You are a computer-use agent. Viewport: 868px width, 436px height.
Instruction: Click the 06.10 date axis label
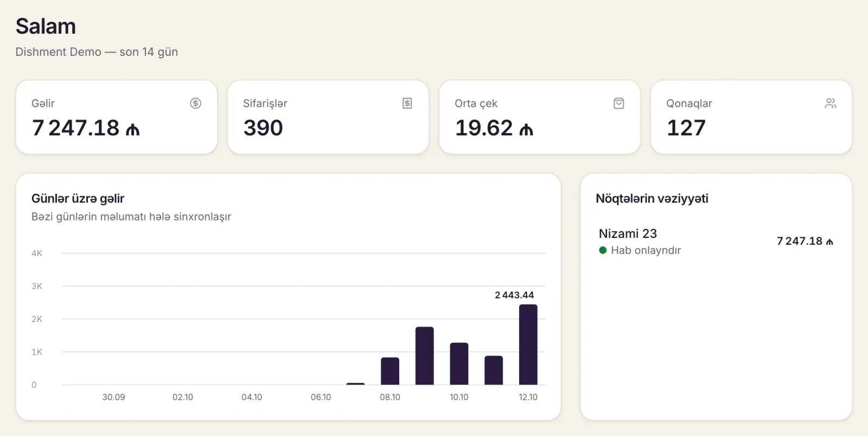coord(321,397)
